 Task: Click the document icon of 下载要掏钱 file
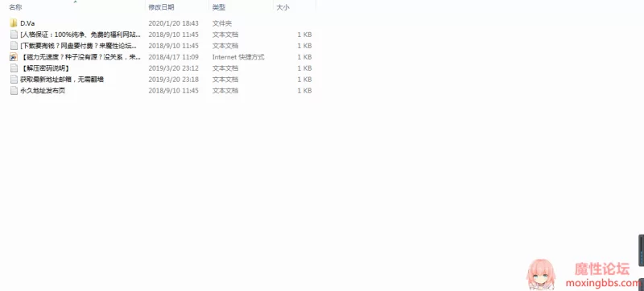click(14, 46)
